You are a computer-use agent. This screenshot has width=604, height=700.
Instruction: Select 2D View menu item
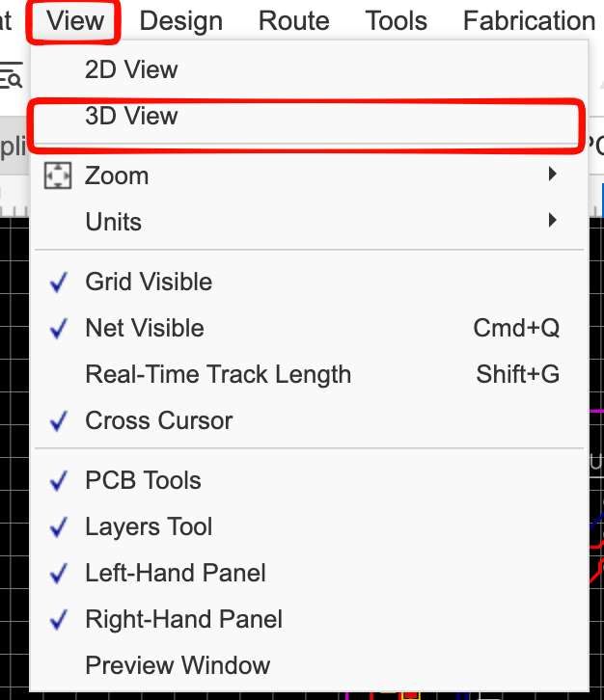(131, 69)
